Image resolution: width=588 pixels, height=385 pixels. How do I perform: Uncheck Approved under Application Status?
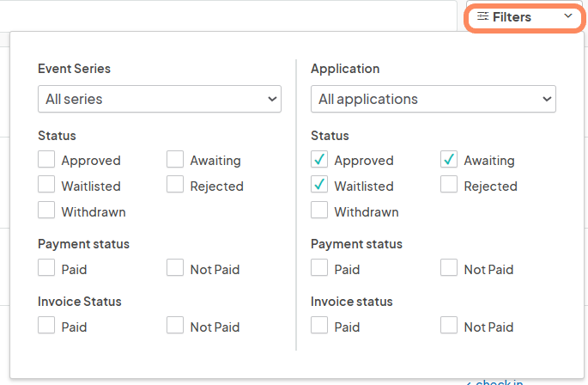tap(319, 159)
